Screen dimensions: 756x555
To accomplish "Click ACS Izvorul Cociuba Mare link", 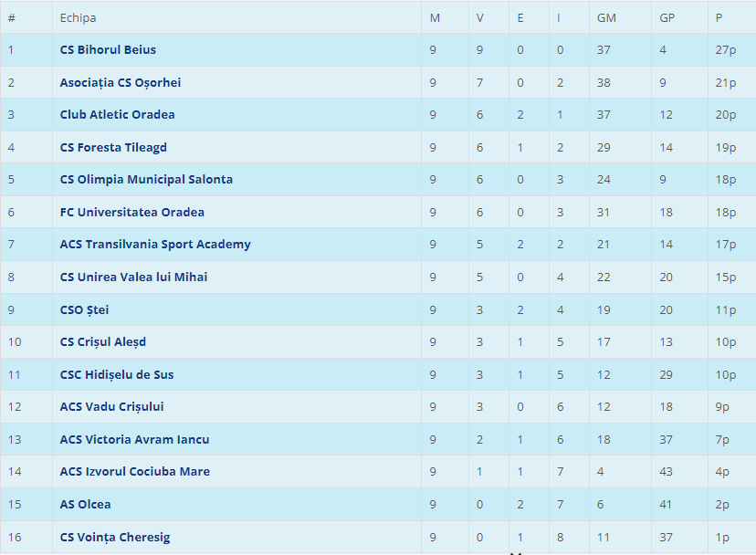I will click(134, 471).
